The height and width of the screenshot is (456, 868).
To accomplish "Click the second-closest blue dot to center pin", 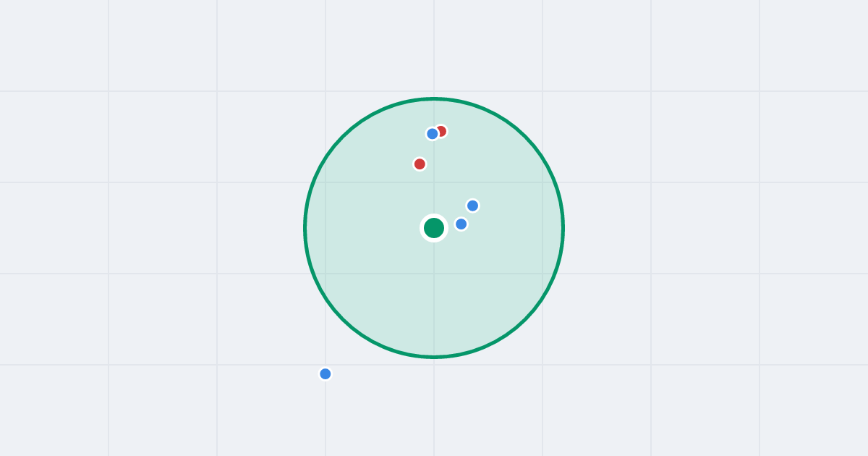I will pyautogui.click(x=472, y=206).
